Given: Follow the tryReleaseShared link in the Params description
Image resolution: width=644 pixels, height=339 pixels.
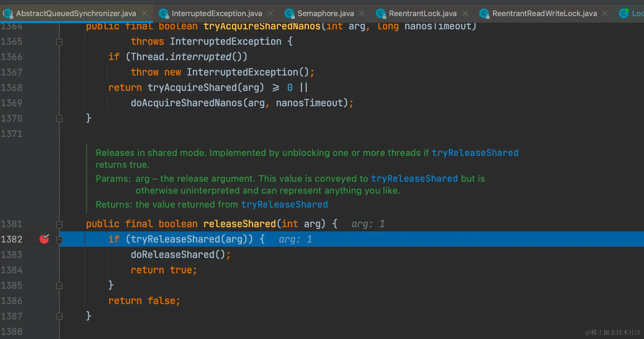Looking at the screenshot, I should [x=414, y=179].
